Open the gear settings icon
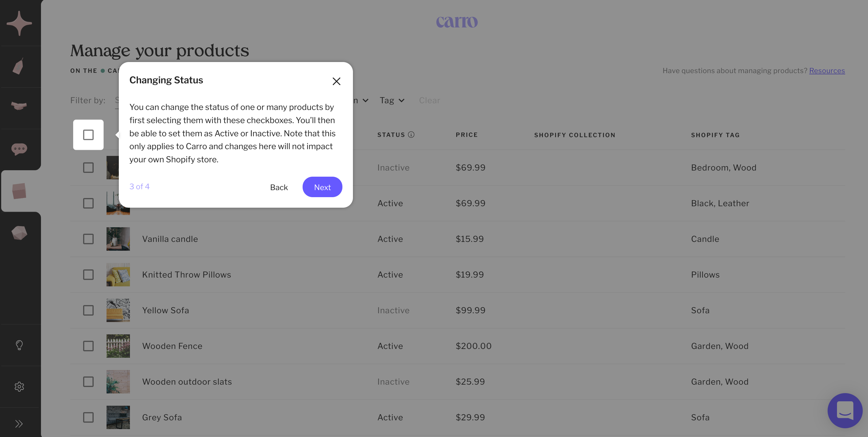The image size is (868, 437). [x=19, y=386]
